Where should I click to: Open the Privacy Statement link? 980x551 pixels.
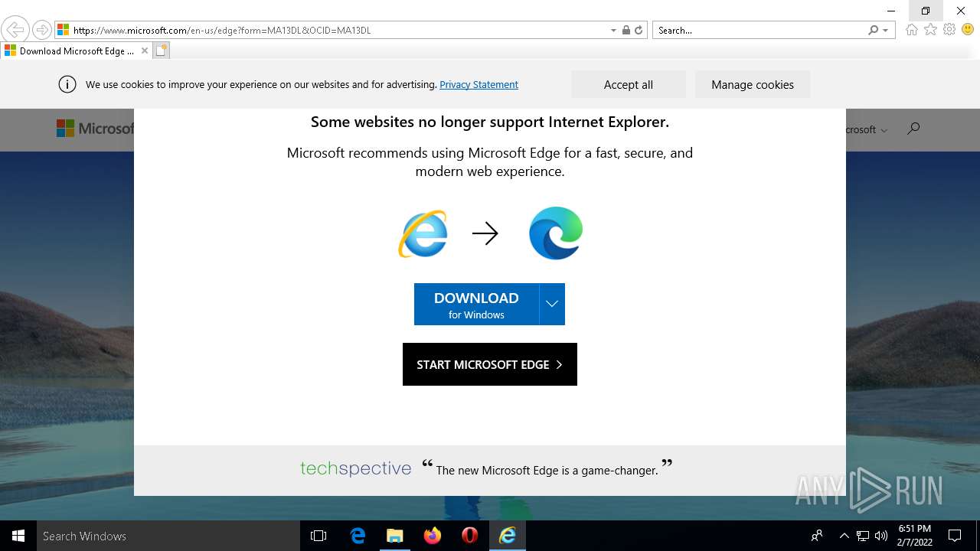(x=479, y=85)
